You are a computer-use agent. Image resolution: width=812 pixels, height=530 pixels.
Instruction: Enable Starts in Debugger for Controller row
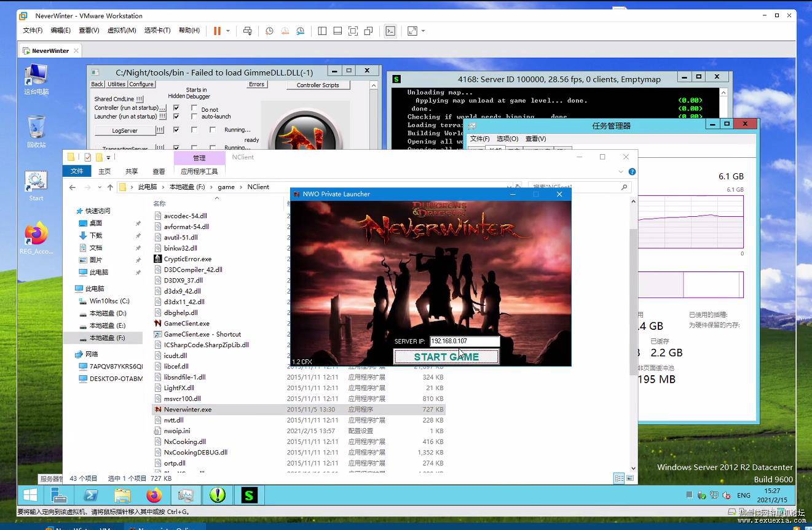194,108
